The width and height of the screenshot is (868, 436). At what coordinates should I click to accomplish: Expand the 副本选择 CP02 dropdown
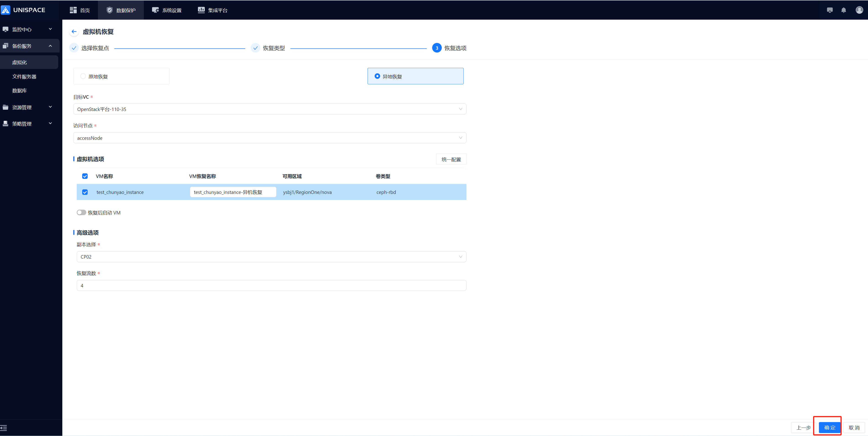tap(271, 257)
